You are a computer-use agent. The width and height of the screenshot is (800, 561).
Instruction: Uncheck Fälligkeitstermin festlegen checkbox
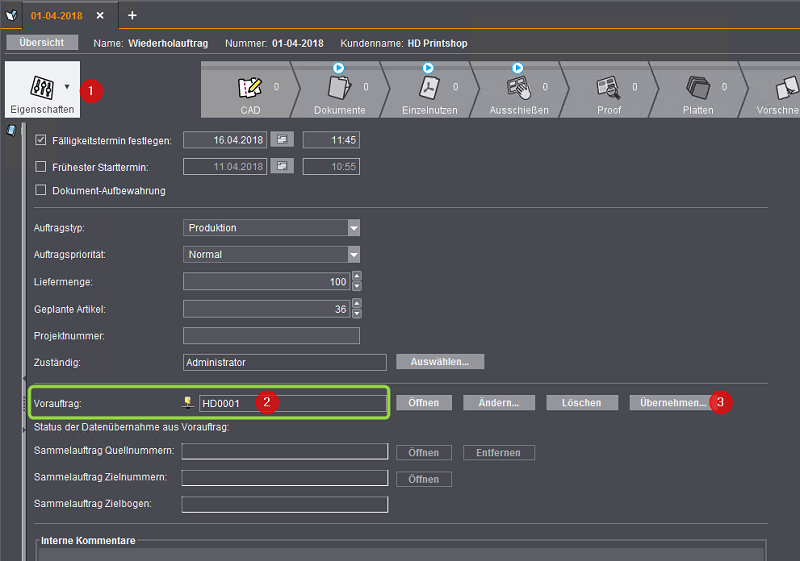[x=41, y=140]
